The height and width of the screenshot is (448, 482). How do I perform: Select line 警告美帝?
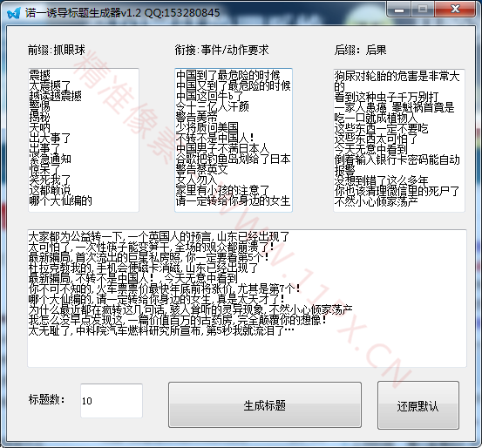[197, 117]
